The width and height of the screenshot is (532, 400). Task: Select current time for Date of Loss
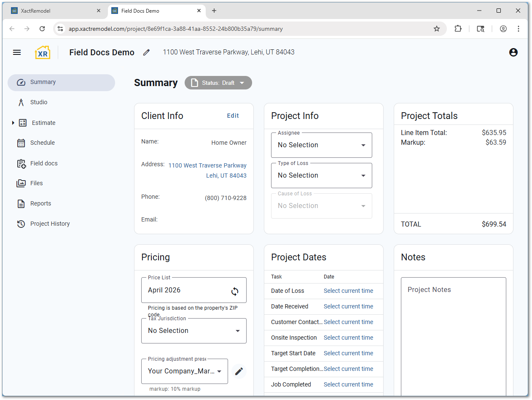[348, 291]
